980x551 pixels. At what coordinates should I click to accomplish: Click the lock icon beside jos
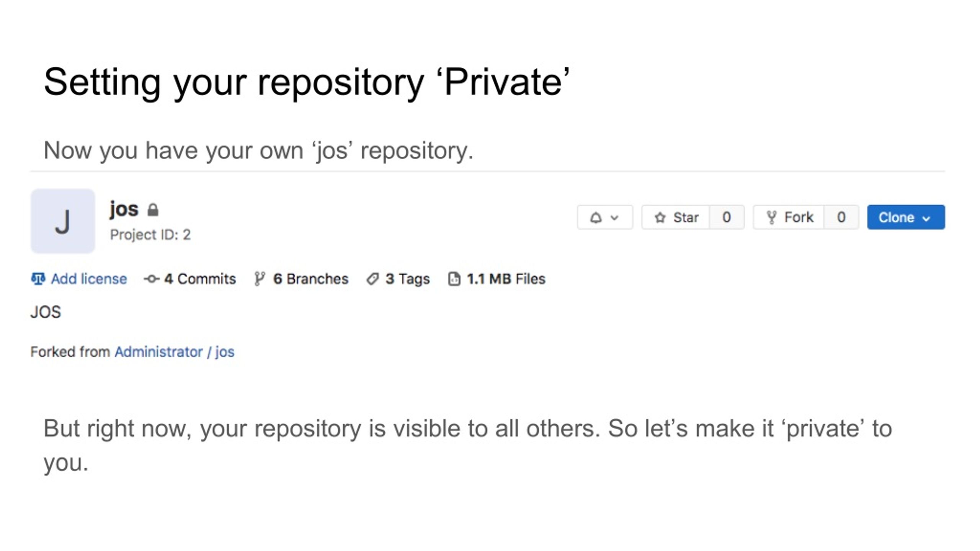click(153, 210)
